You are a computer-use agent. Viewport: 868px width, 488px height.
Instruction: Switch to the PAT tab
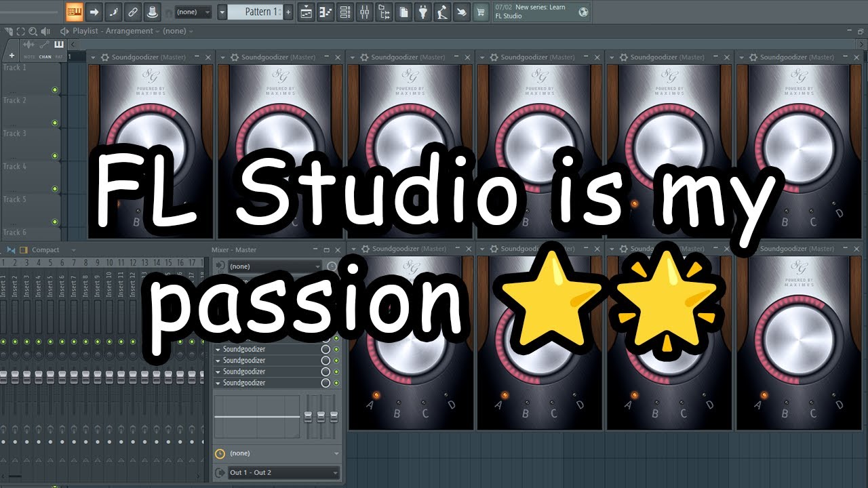[x=59, y=57]
